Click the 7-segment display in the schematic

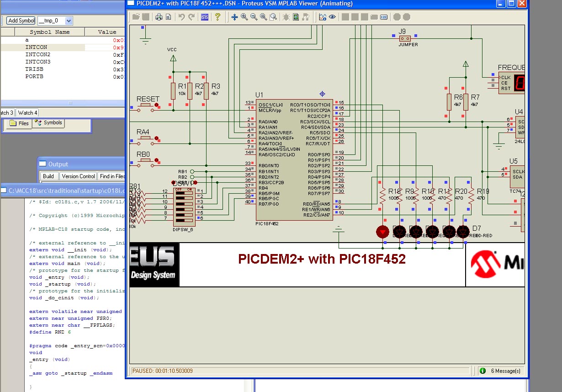[x=519, y=83]
